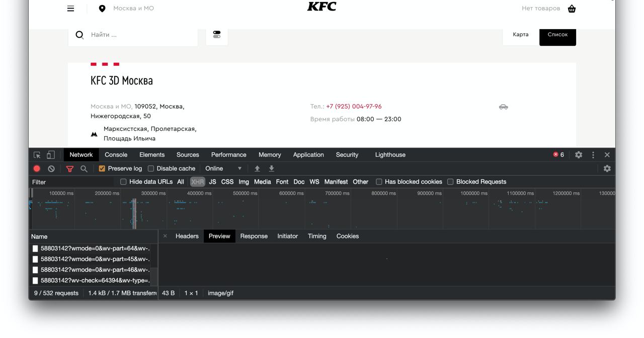Check Blocked Requests
Screen dimensions: 644x338
point(450,182)
